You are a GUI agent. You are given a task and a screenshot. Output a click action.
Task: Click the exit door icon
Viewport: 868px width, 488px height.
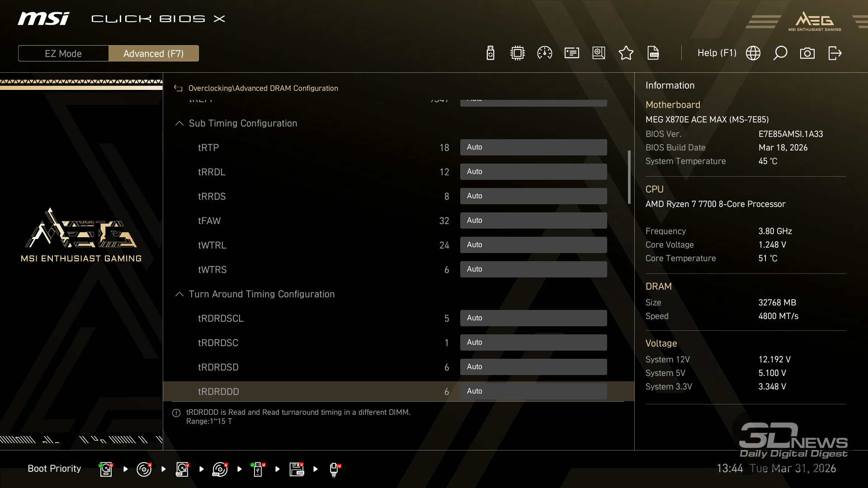tap(835, 53)
